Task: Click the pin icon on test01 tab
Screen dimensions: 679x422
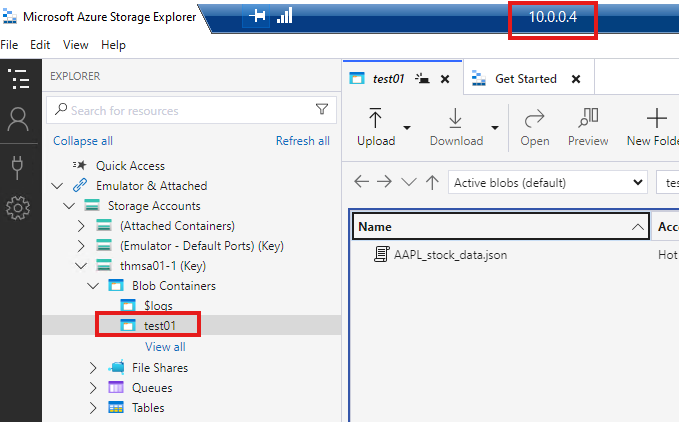Action: coord(422,79)
